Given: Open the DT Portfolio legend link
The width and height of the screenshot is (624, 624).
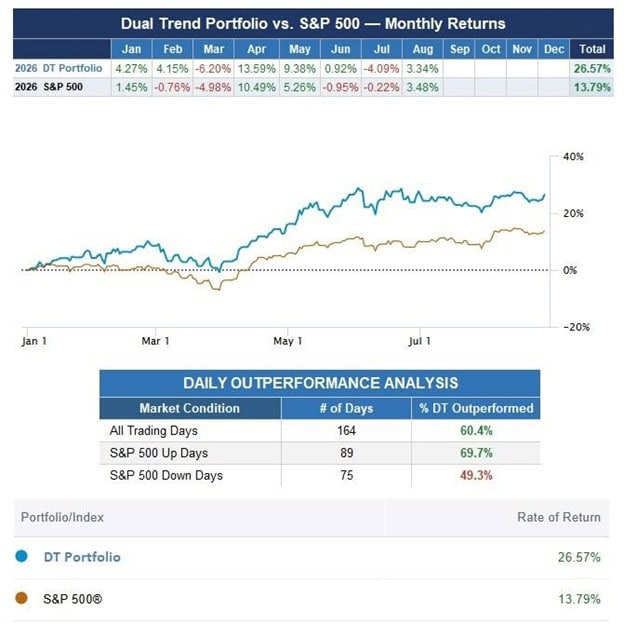Looking at the screenshot, I should tap(82, 557).
